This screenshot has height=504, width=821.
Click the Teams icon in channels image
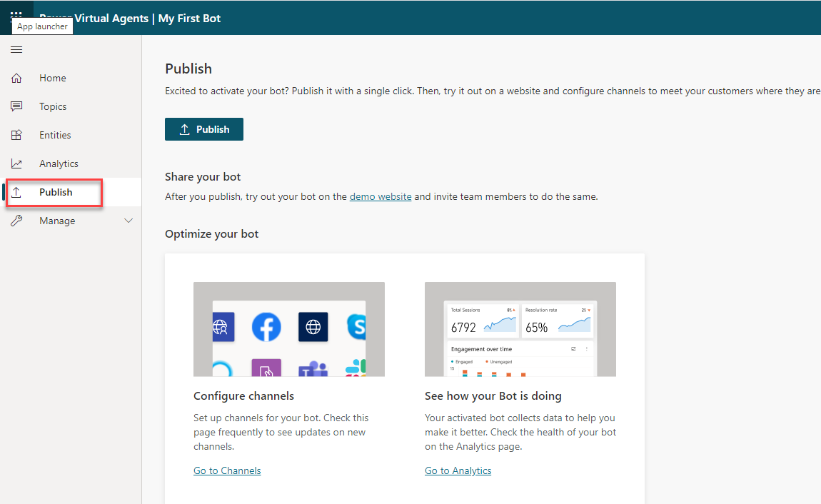point(313,368)
